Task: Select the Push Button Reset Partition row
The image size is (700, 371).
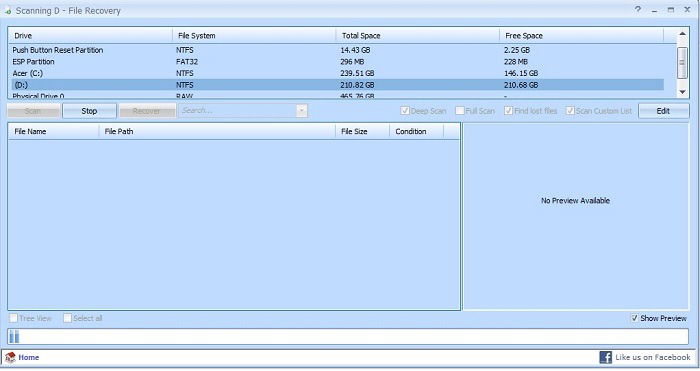Action: click(337, 50)
